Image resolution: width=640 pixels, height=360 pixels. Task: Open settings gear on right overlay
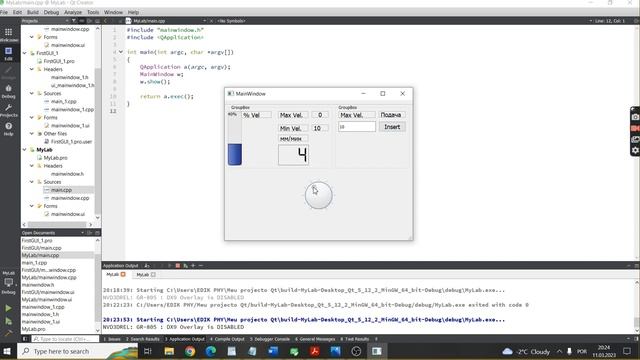tap(635, 150)
